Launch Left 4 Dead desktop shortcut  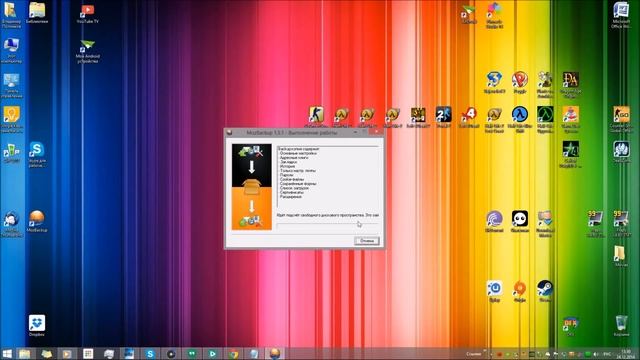click(x=469, y=117)
